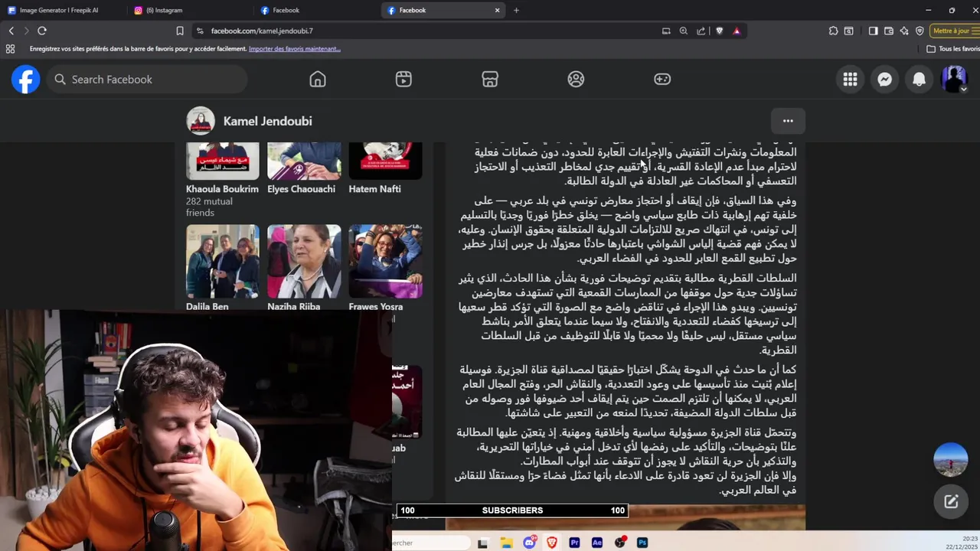The height and width of the screenshot is (551, 980).
Task: Click the Mettre à jour update button
Action: 953,31
